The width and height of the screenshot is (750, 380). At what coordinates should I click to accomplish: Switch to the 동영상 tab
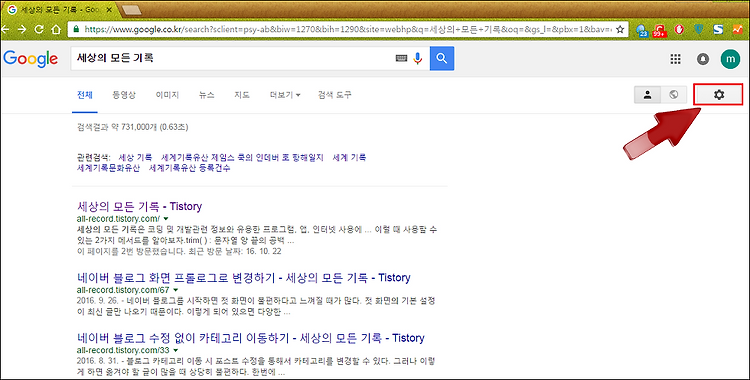pyautogui.click(x=124, y=95)
